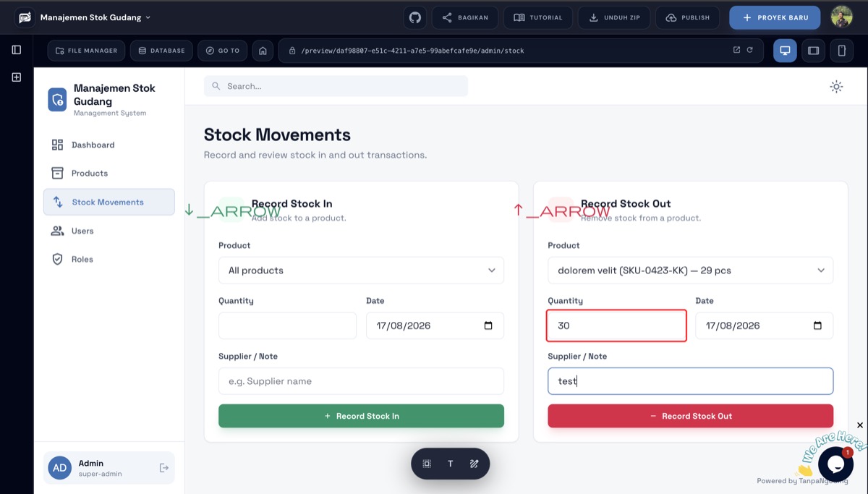The height and width of the screenshot is (494, 868).
Task: Open Dashboard in the sidebar
Action: coord(109,145)
